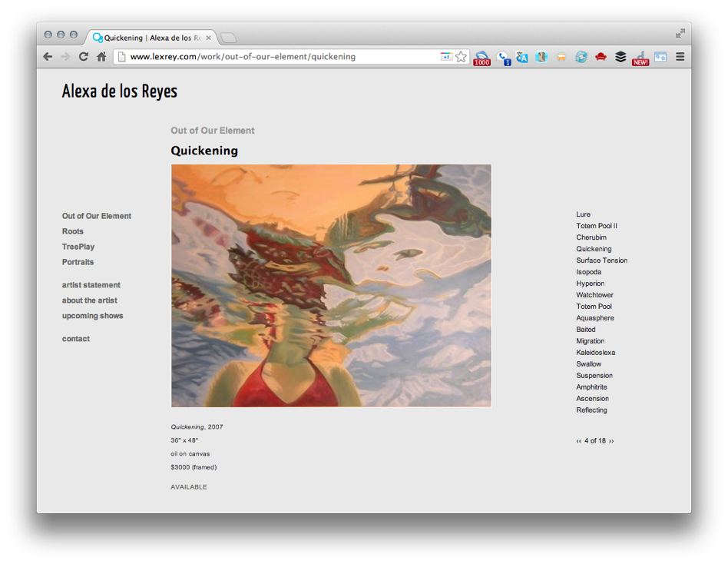The image size is (728, 564).
Task: Click the forward navigation arrow
Action: tap(65, 57)
